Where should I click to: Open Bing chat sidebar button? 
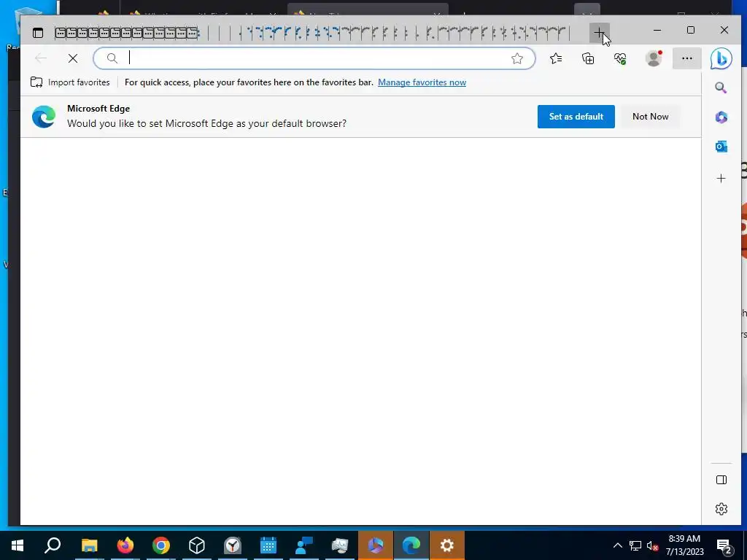click(721, 58)
